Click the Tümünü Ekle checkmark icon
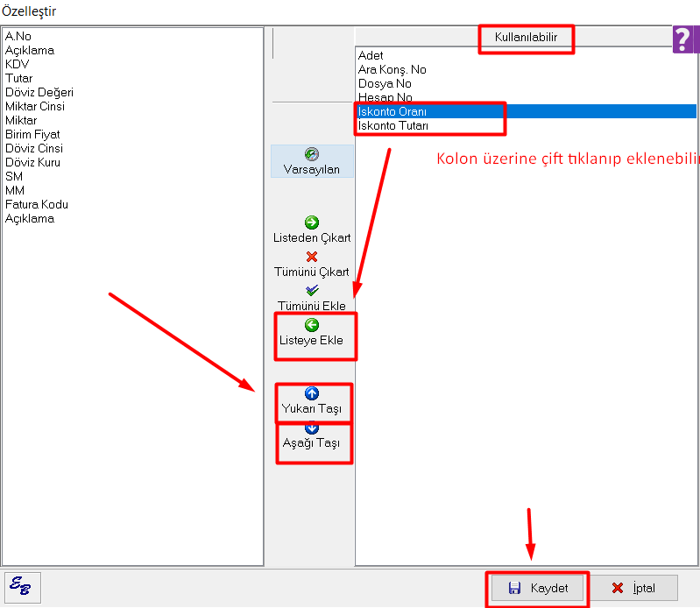This screenshot has width=700, height=608. (x=312, y=291)
